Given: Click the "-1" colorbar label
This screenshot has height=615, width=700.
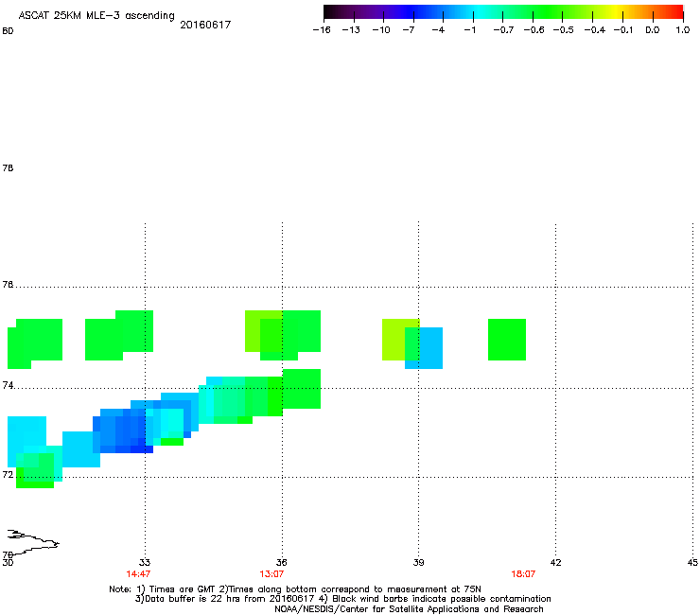Looking at the screenshot, I should tap(469, 30).
